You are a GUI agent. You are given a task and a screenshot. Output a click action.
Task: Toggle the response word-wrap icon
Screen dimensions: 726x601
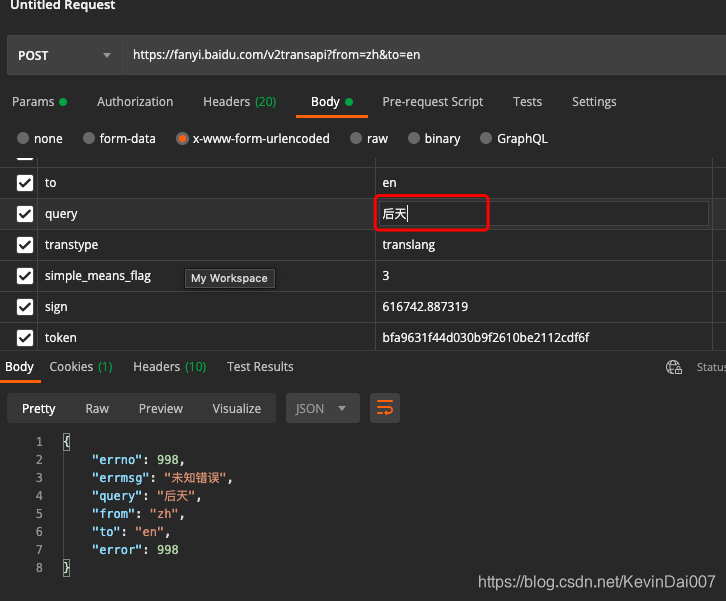click(x=384, y=408)
